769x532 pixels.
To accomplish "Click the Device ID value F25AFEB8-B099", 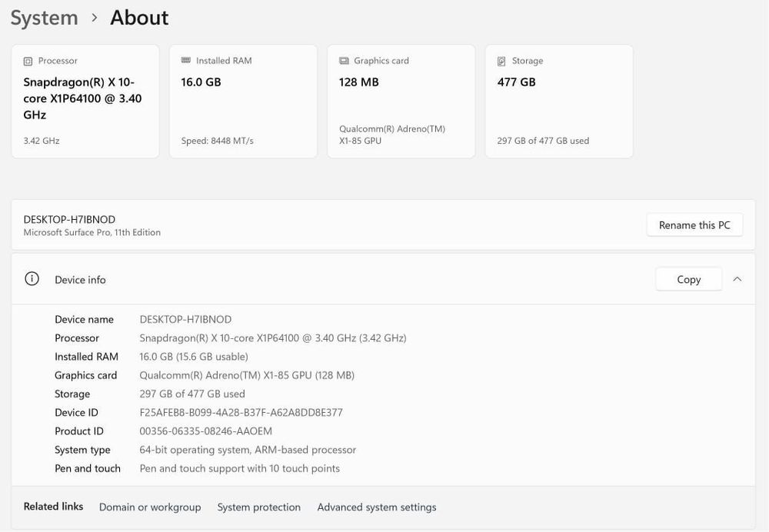I will click(x=241, y=412).
